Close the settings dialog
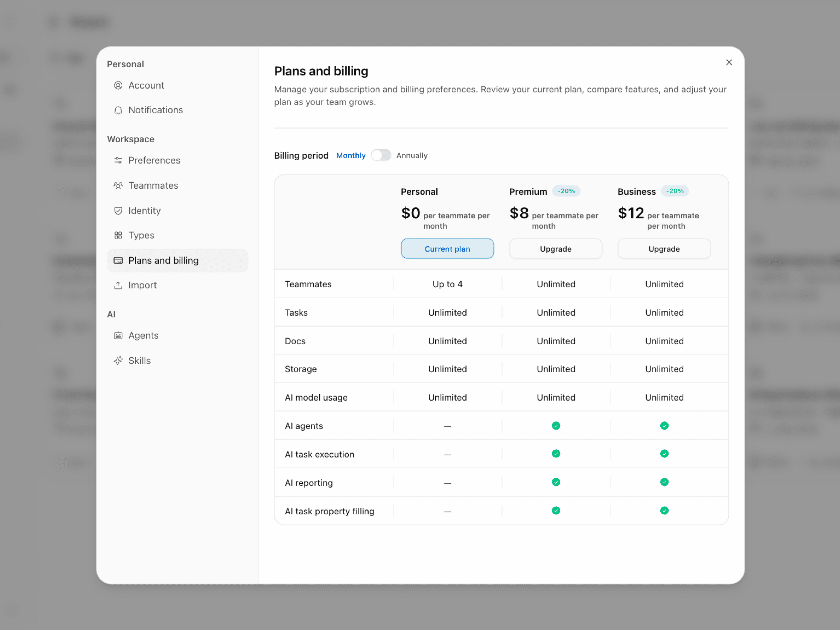840x630 pixels. [729, 62]
